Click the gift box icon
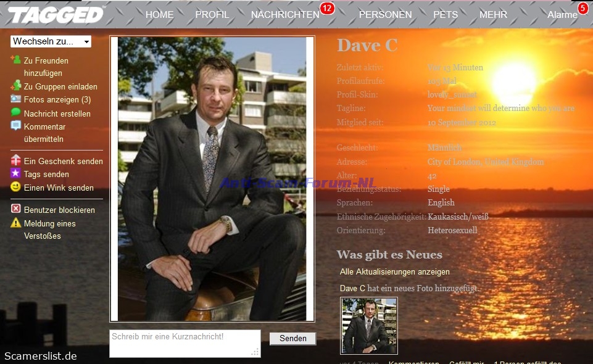This screenshot has width=593, height=364. [x=16, y=160]
